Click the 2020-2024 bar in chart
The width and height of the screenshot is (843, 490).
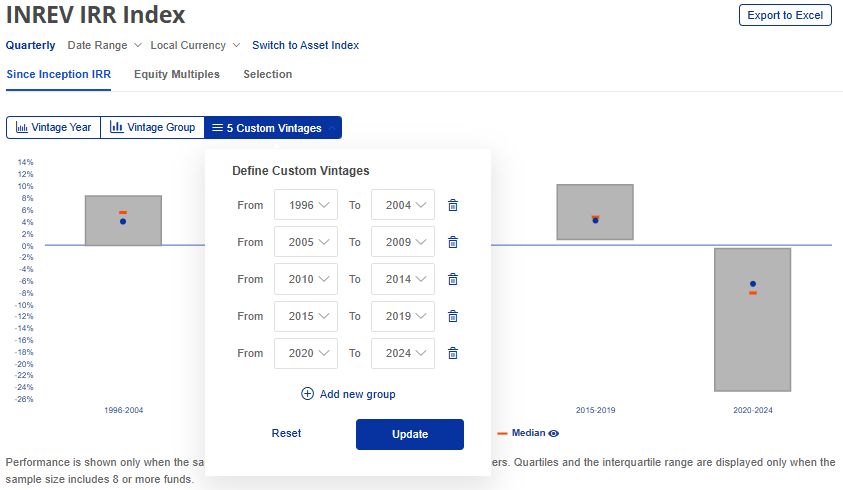tap(753, 319)
